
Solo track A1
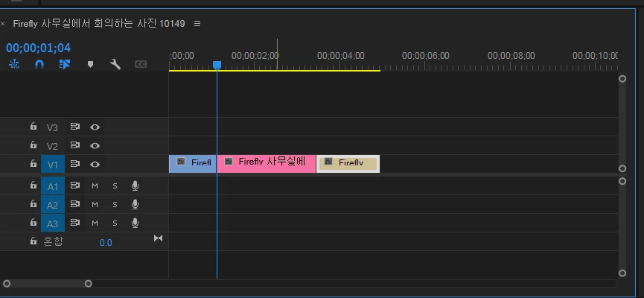[x=115, y=186]
